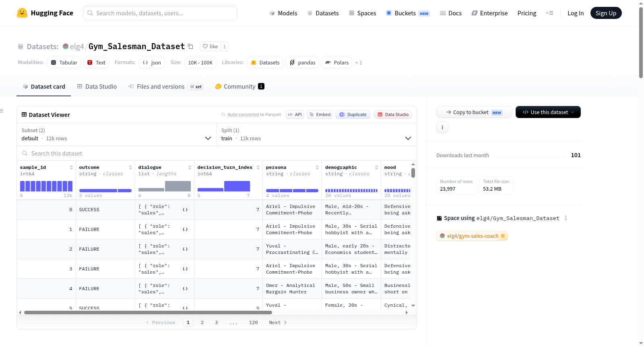
Task: Open the pandas library tag
Action: tap(302, 62)
